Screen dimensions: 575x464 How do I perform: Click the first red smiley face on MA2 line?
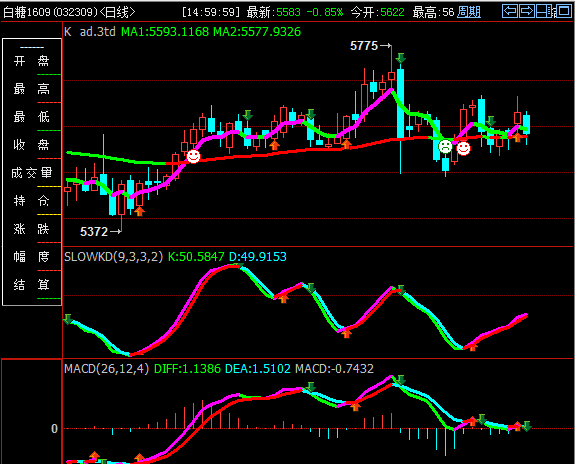193,156
